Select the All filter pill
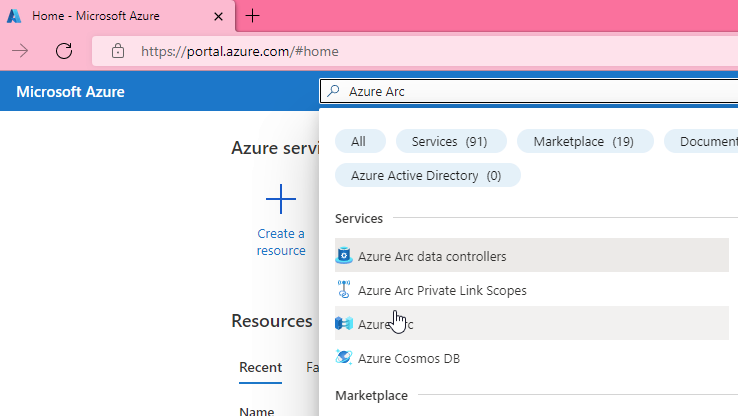The image size is (738, 416). pyautogui.click(x=360, y=141)
